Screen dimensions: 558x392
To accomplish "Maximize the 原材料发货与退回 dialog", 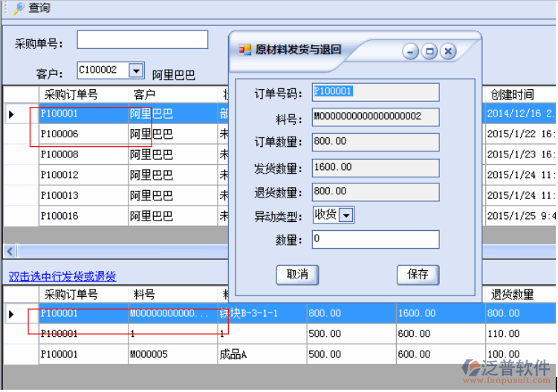I will (x=429, y=51).
